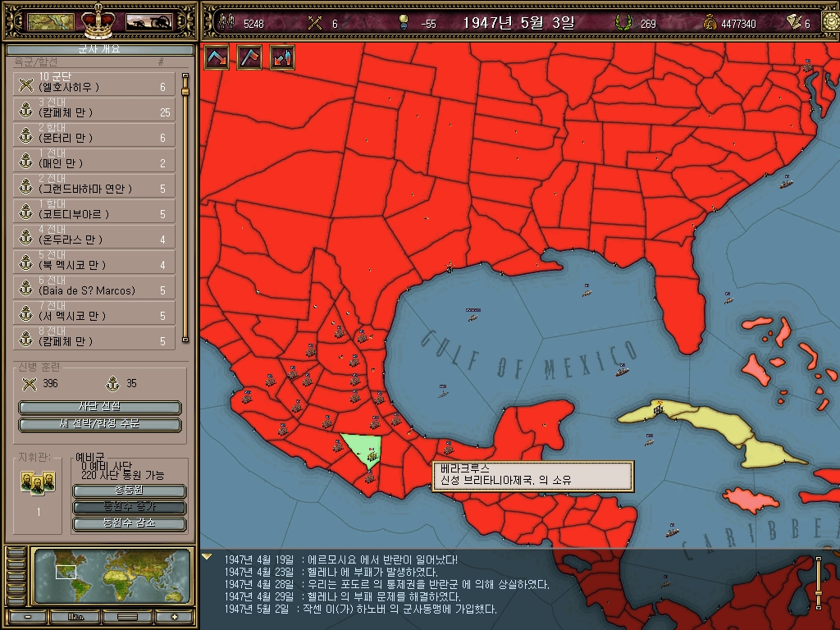This screenshot has height=630, width=840.
Task: Zoom in with the plus button
Action: tap(175, 617)
